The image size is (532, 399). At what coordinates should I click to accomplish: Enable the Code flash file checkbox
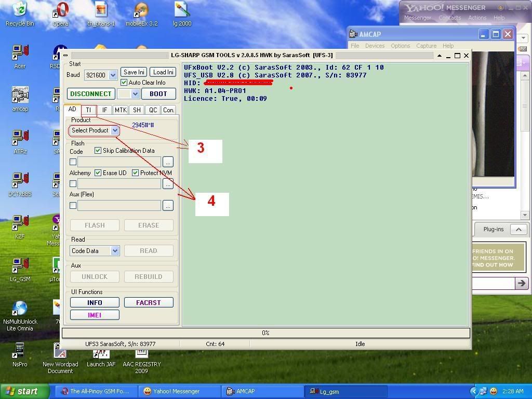pyautogui.click(x=73, y=162)
